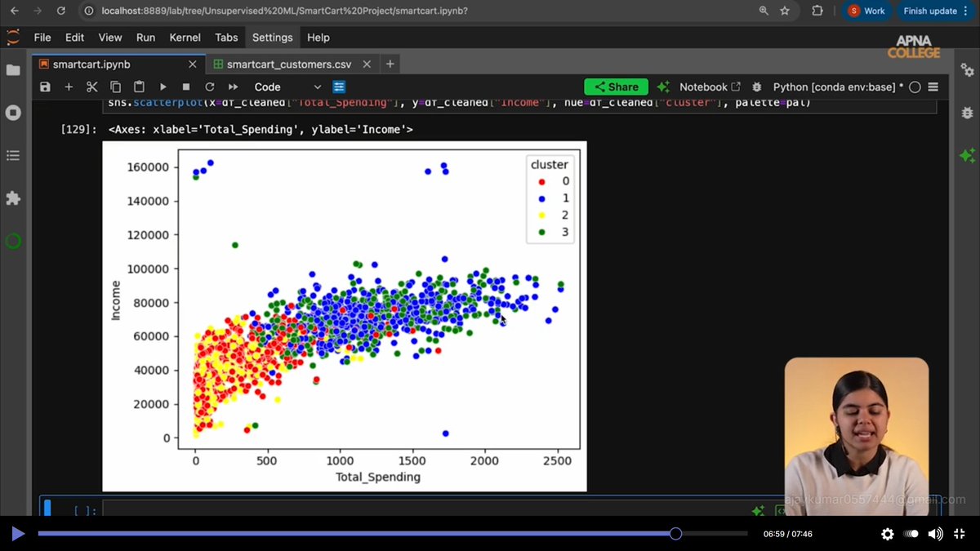Open the notebook toolbar hamburger menu
This screenshot has width=980, height=551.
933,87
